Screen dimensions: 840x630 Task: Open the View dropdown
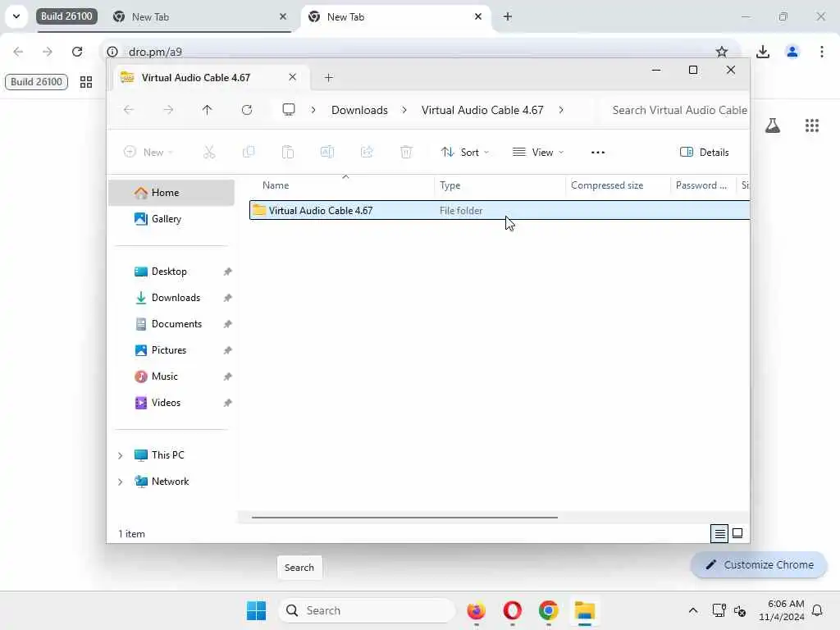538,152
